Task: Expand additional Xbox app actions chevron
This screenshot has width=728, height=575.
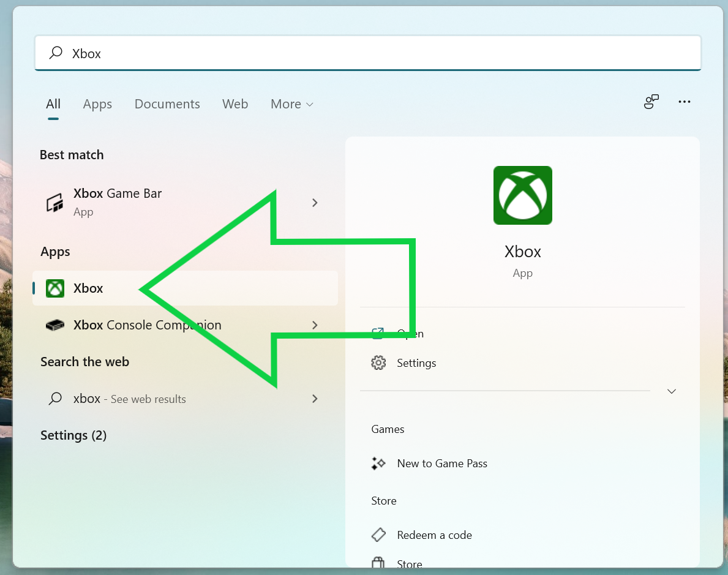Action: coord(671,391)
